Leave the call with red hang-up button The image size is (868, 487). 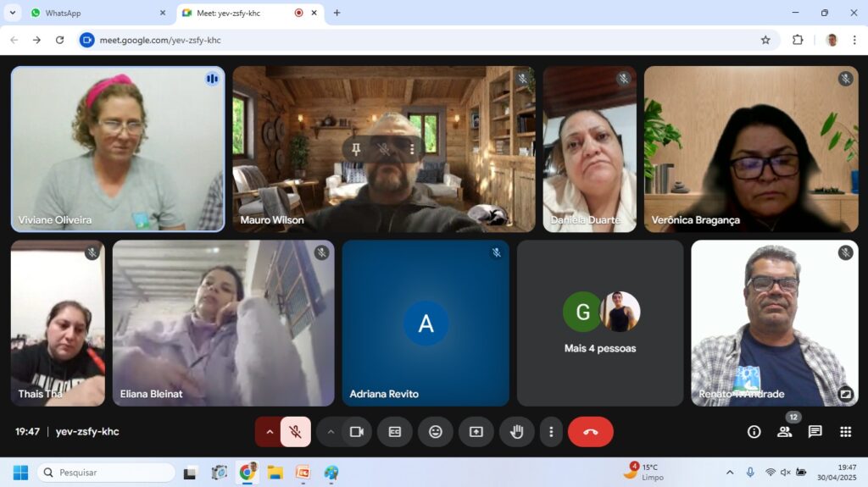590,432
